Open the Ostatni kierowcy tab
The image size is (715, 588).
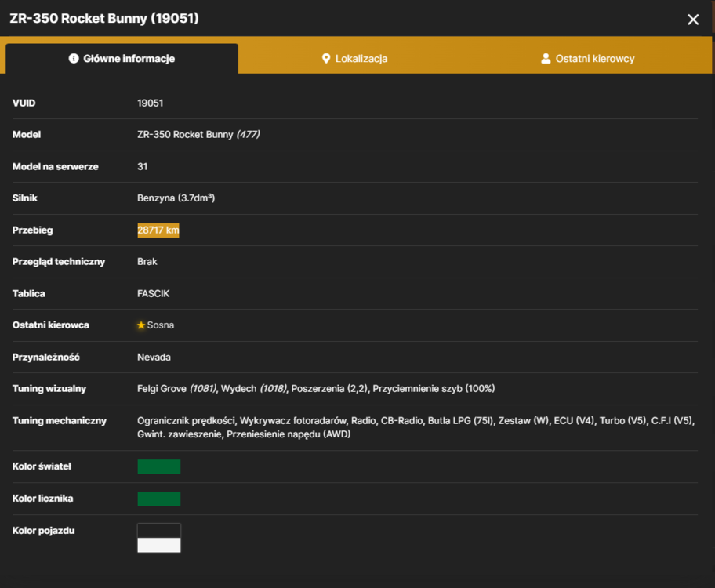[x=588, y=58]
